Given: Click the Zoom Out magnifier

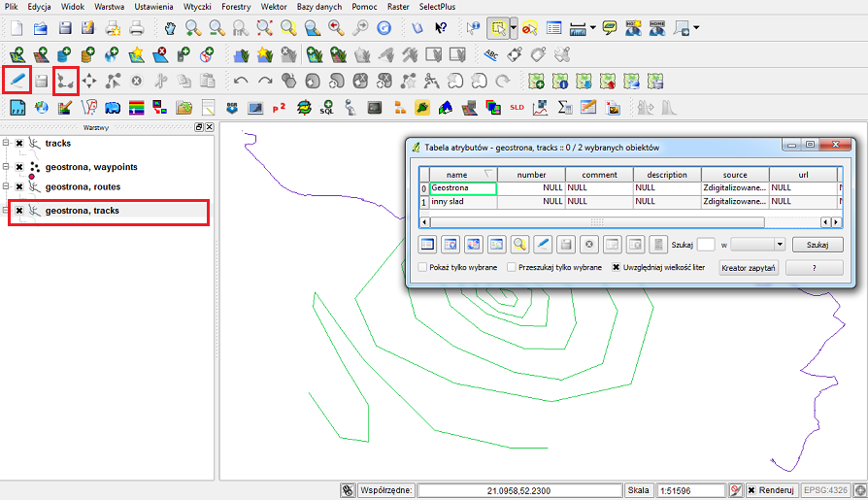Looking at the screenshot, I should pyautogui.click(x=217, y=28).
